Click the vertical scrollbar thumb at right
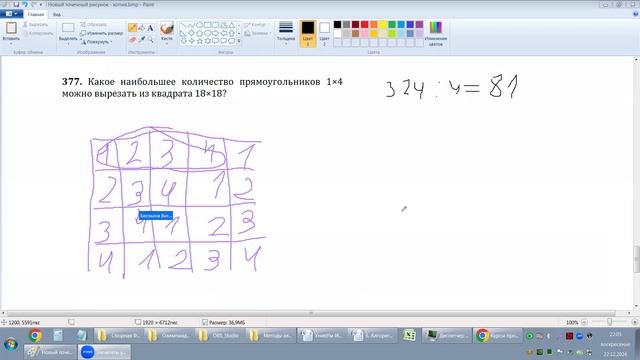 (x=636, y=259)
